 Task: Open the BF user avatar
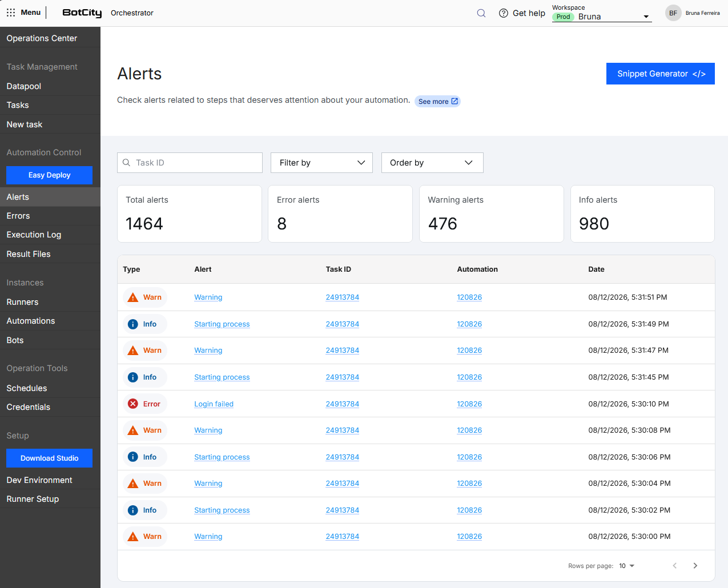[x=673, y=13]
